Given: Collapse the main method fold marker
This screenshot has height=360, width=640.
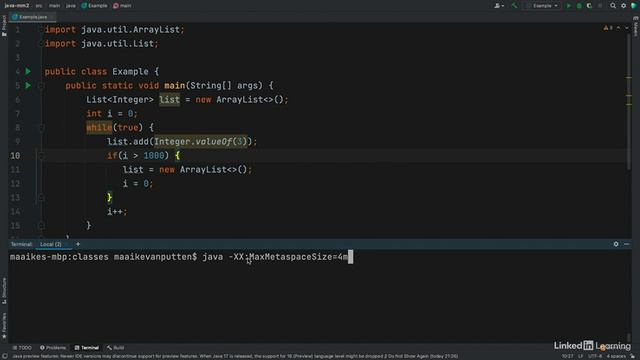Looking at the screenshot, I should 41,86.
